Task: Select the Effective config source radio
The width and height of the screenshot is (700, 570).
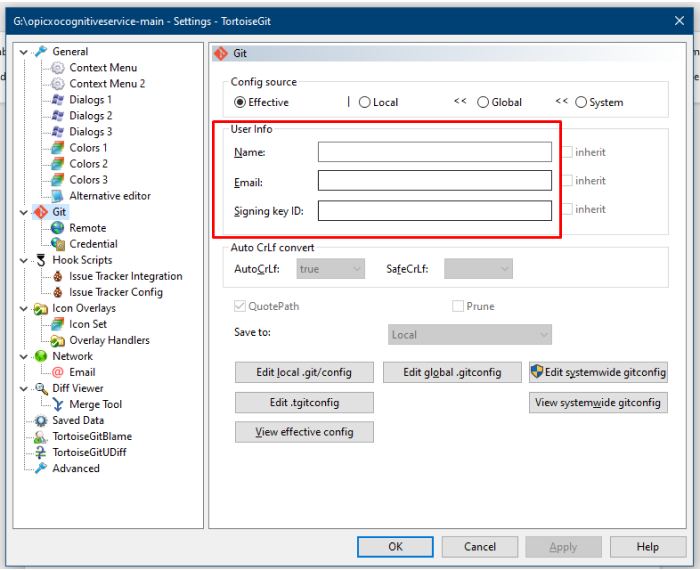Action: coord(240,102)
